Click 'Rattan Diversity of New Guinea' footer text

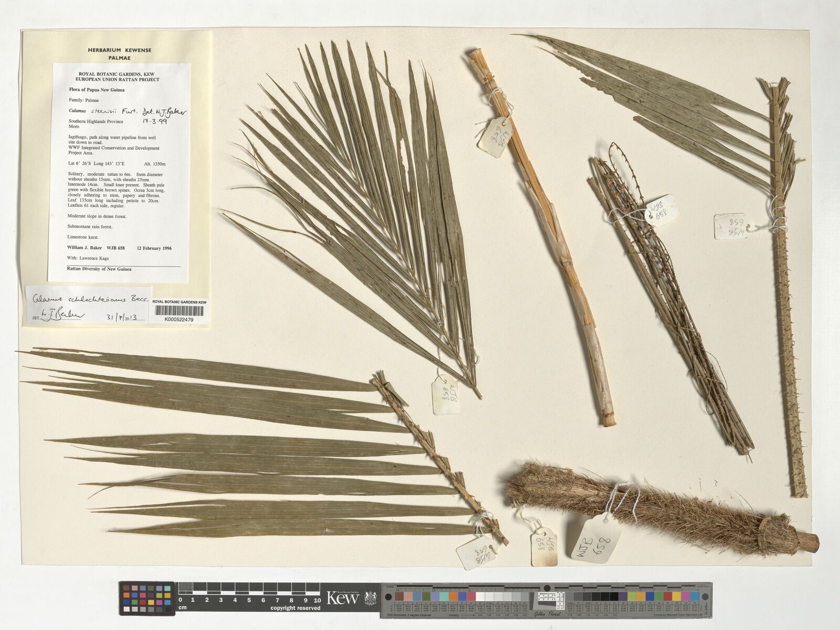click(x=99, y=269)
